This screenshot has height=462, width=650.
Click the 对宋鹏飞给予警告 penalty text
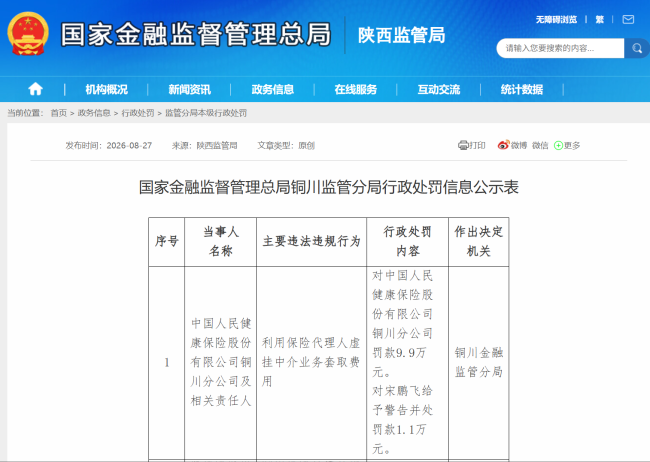(x=402, y=400)
